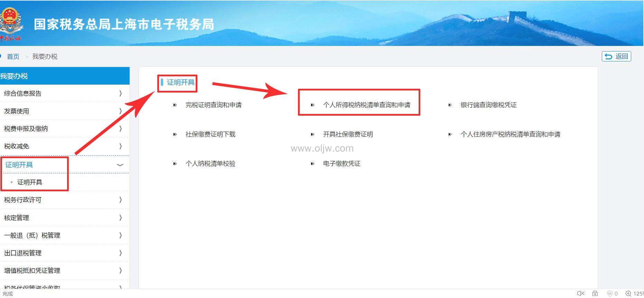Expand the 税务行政许可 sidebar section

(x=120, y=200)
